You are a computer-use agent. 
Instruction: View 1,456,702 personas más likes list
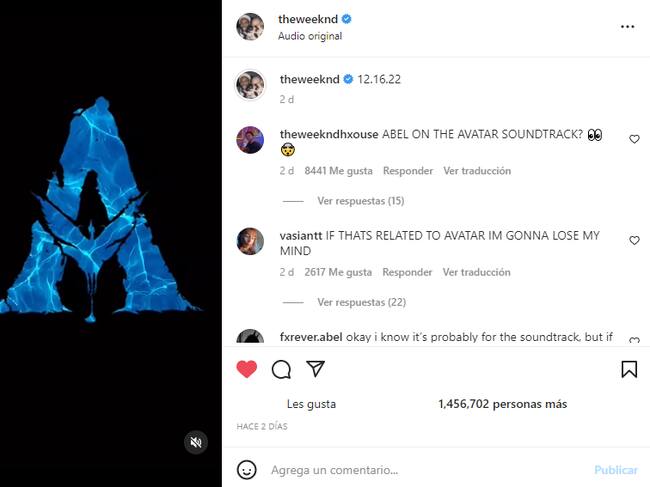[x=502, y=404]
